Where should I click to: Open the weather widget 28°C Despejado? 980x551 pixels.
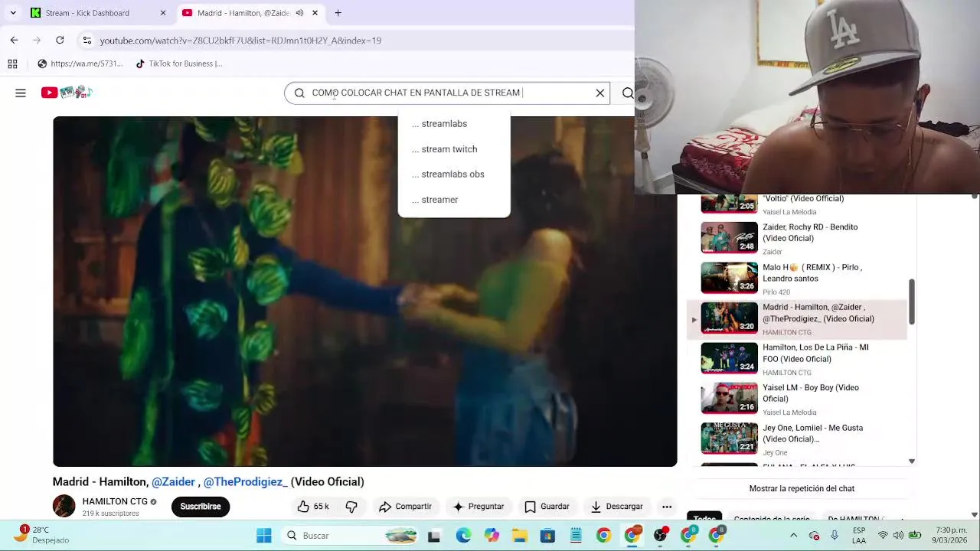tap(44, 535)
